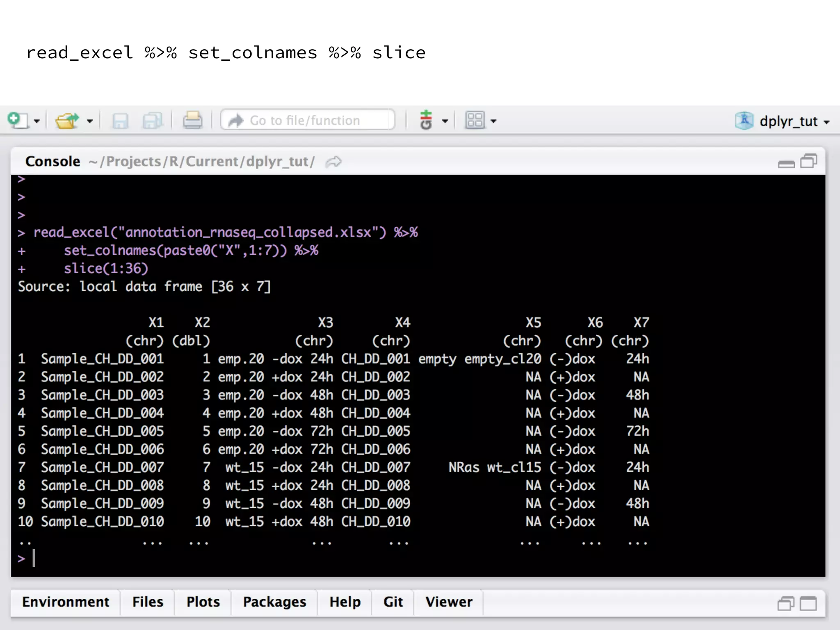Click Sample_CH_DD_006 in the output
This screenshot has height=630, width=840.
[x=102, y=449]
